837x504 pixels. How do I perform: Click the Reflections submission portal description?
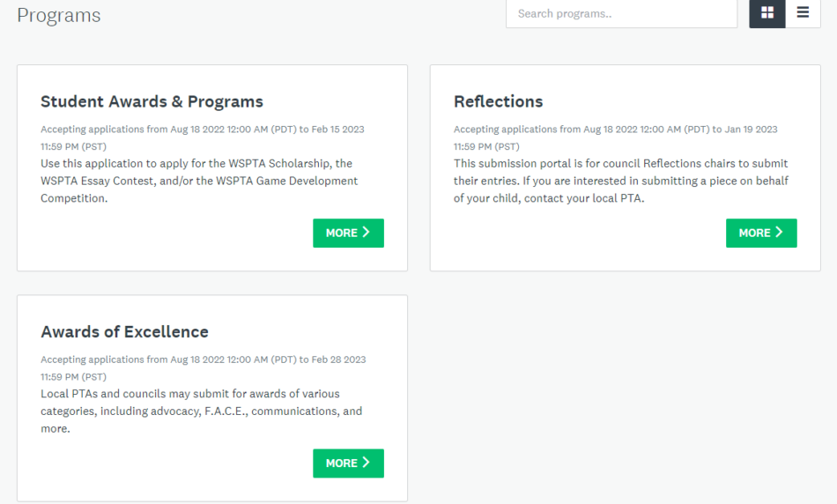620,181
